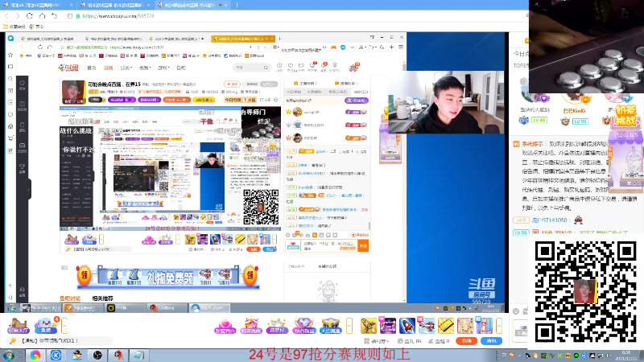Select the purple Love gift icon
This screenshot has width=644, height=362.
[x=388, y=326]
